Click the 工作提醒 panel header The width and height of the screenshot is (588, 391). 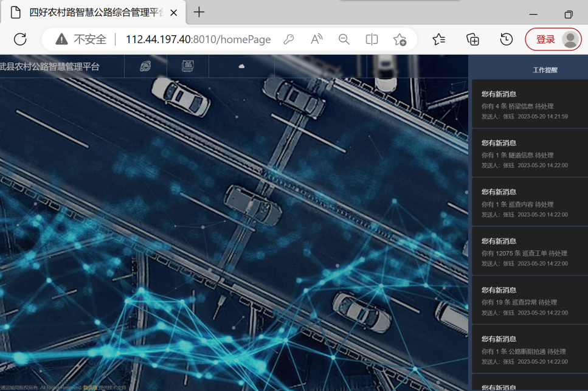pos(545,70)
